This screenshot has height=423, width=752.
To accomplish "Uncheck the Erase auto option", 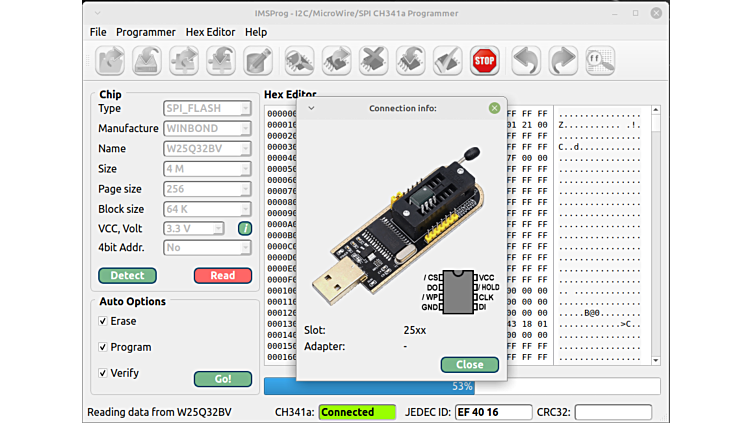I will pos(103,321).
